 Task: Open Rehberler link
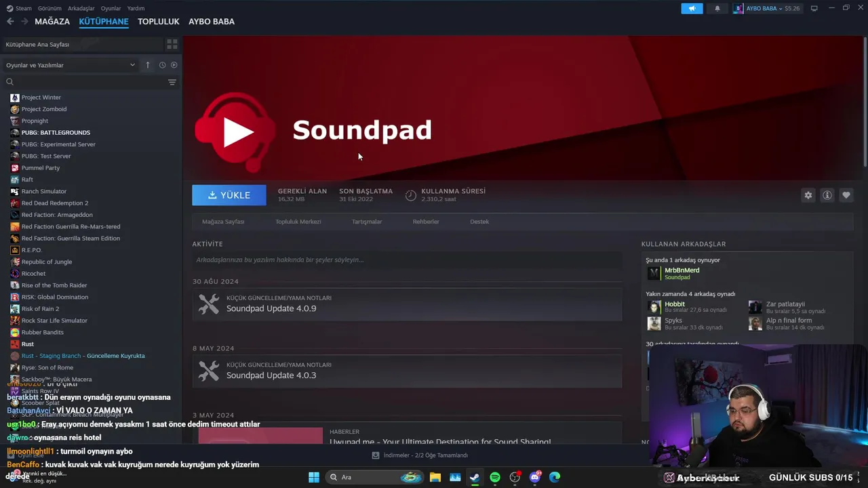(426, 222)
